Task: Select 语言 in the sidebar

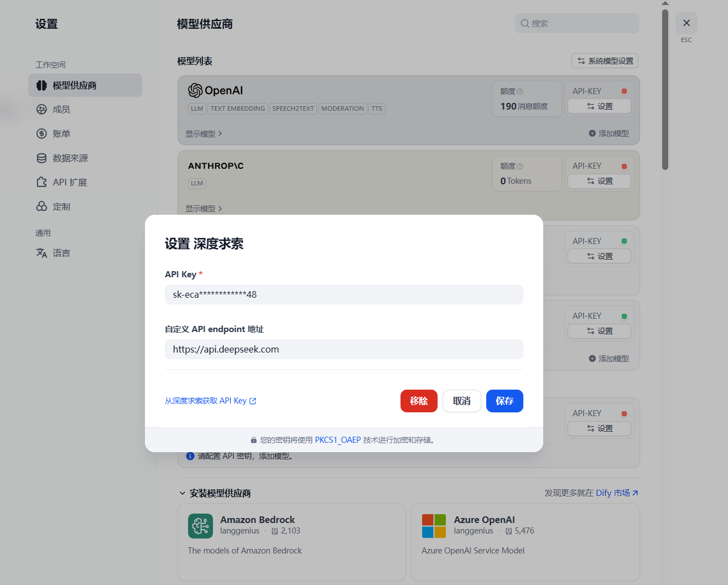Action: pos(61,253)
